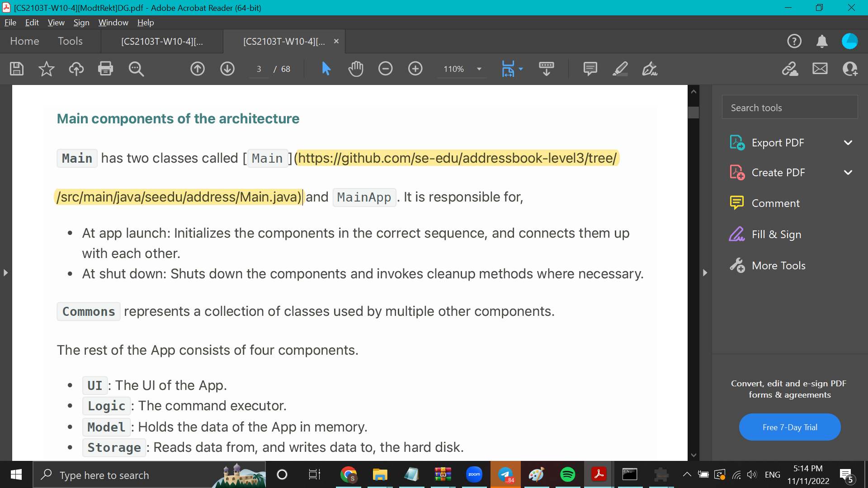This screenshot has width=868, height=488.
Task: Click the Search tools input field
Action: (x=789, y=108)
